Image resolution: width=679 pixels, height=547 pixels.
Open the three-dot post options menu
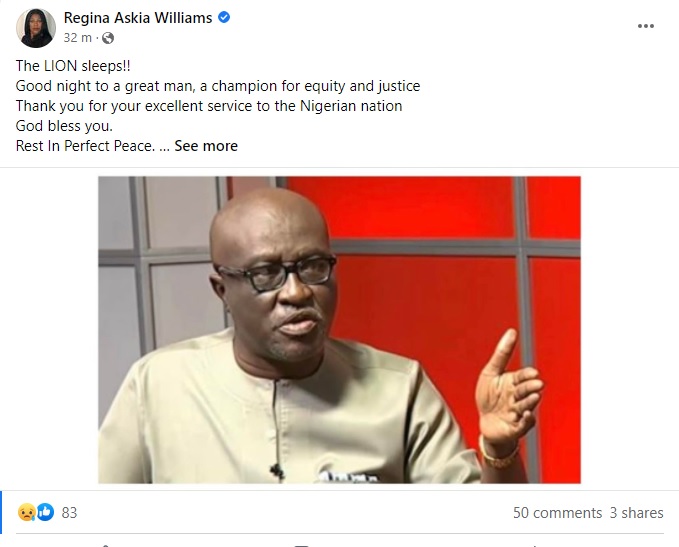pyautogui.click(x=646, y=26)
